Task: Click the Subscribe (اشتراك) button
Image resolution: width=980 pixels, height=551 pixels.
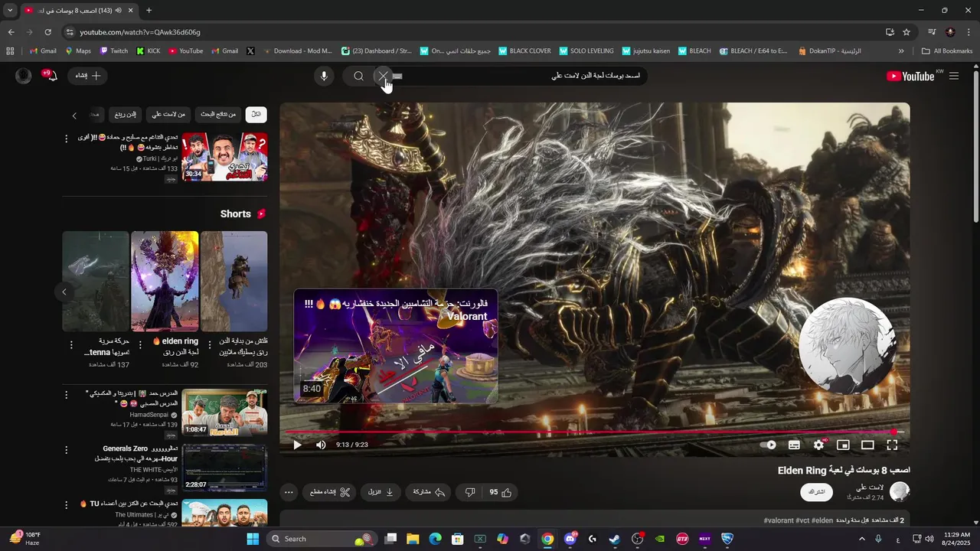Action: coord(817,492)
